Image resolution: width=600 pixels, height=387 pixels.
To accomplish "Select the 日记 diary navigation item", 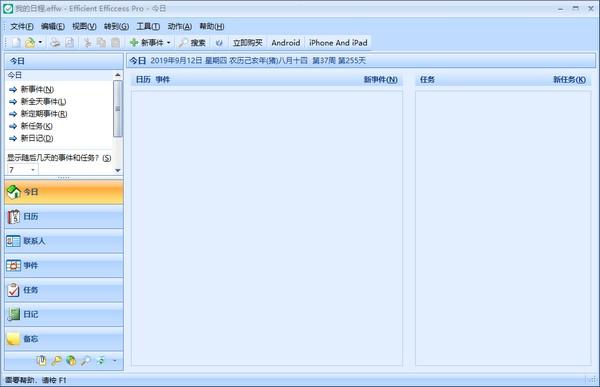I will point(64,315).
